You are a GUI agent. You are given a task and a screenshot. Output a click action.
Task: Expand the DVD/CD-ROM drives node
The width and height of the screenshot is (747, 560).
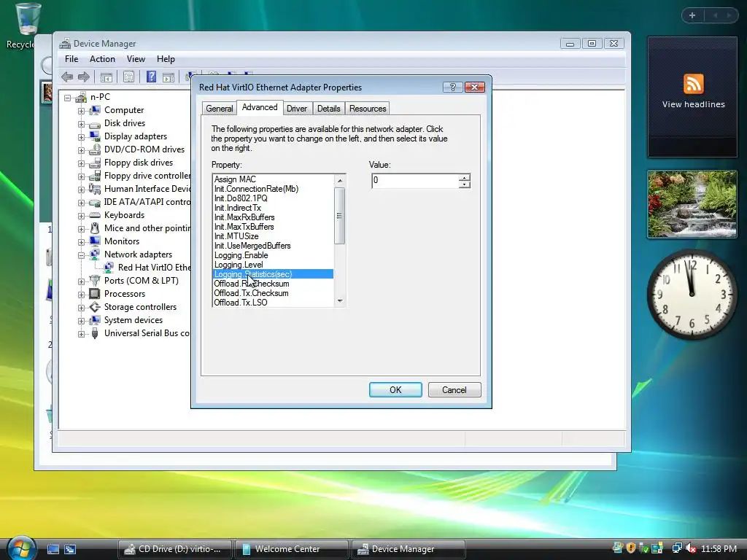coord(81,150)
